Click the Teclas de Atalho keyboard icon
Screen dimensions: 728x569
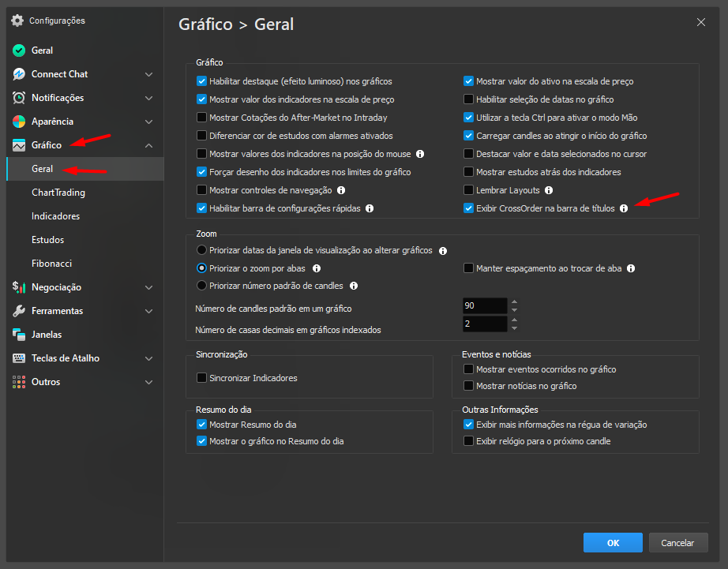(19, 357)
